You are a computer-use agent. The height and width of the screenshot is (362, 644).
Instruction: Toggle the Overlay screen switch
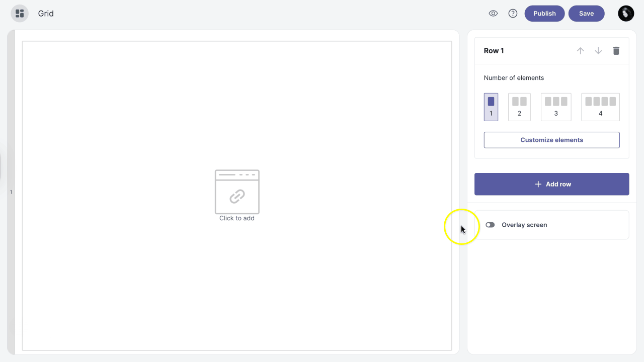point(490,225)
